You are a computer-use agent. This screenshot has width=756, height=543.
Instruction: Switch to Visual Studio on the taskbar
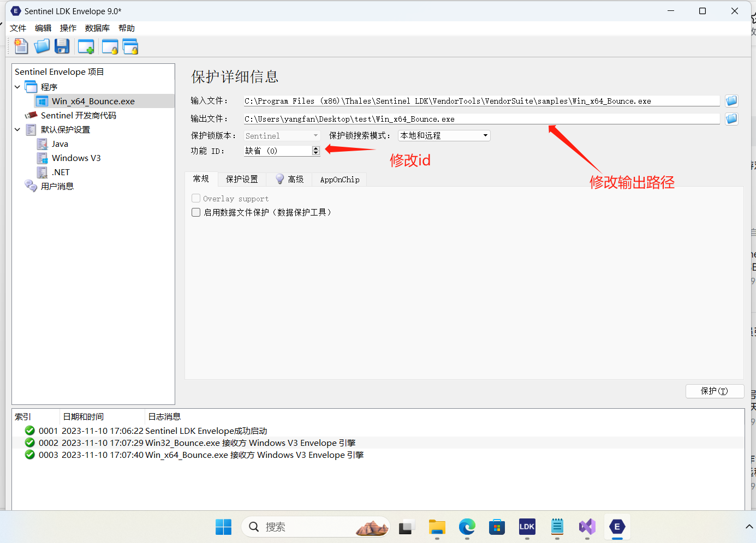[x=587, y=527]
